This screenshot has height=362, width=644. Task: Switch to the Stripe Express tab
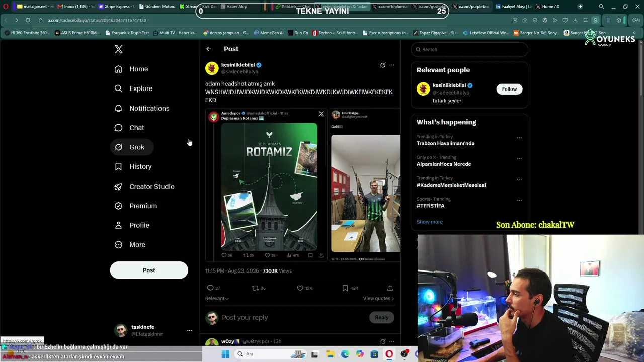click(117, 7)
